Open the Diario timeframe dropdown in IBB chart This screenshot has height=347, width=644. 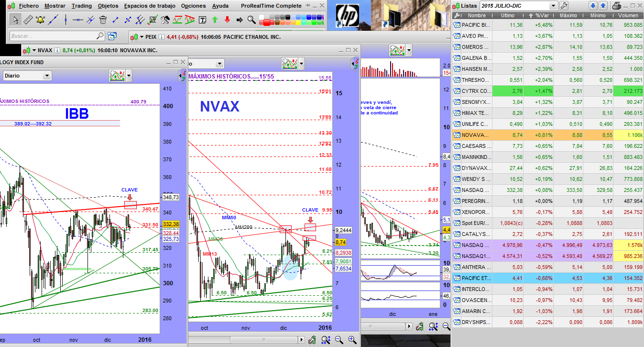click(x=47, y=76)
